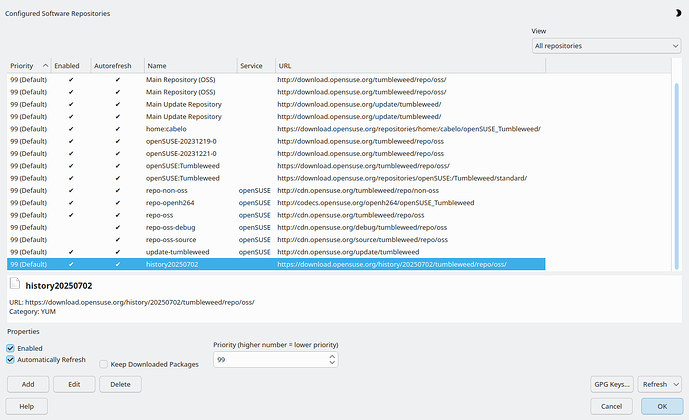Click autorefresh checkmark of repo-oss-debug row
This screenshot has width=689, height=420.
pos(117,227)
